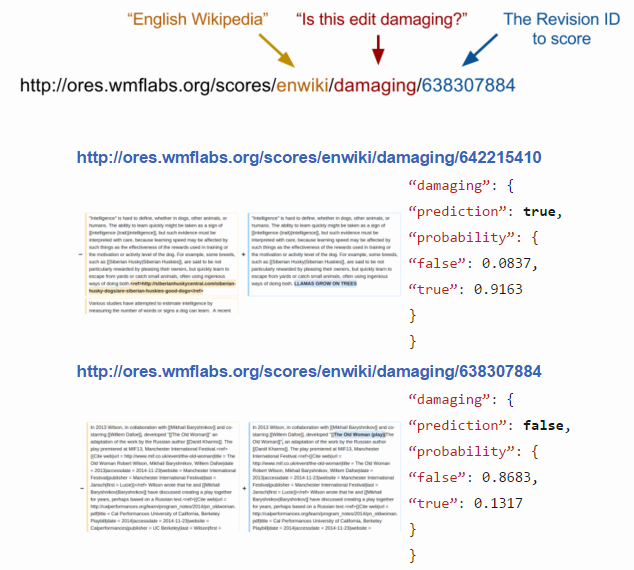Image resolution: width=634 pixels, height=570 pixels.
Task: Click the highlighted 'The Old Woman (play)' text
Action: click(x=359, y=435)
